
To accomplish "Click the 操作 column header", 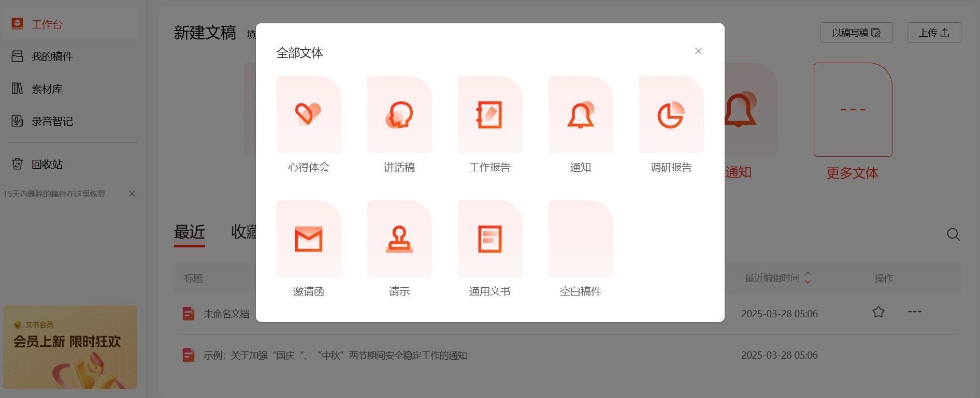I will pos(884,278).
